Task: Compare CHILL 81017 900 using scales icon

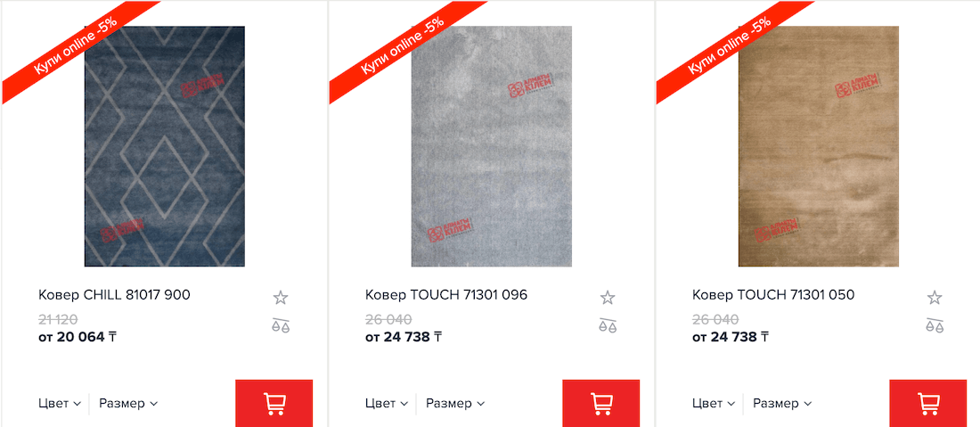Action: 281,325
